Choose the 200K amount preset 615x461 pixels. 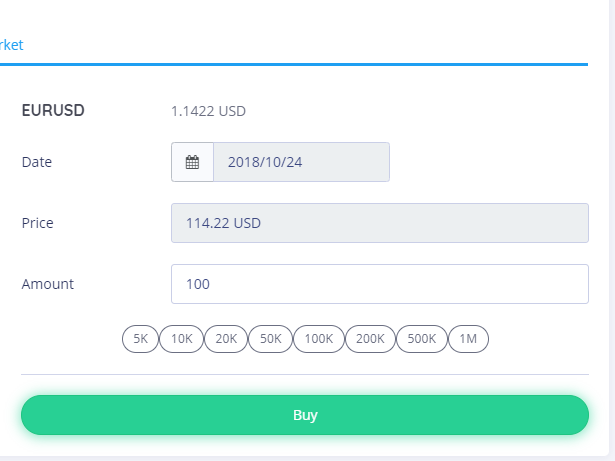click(370, 339)
